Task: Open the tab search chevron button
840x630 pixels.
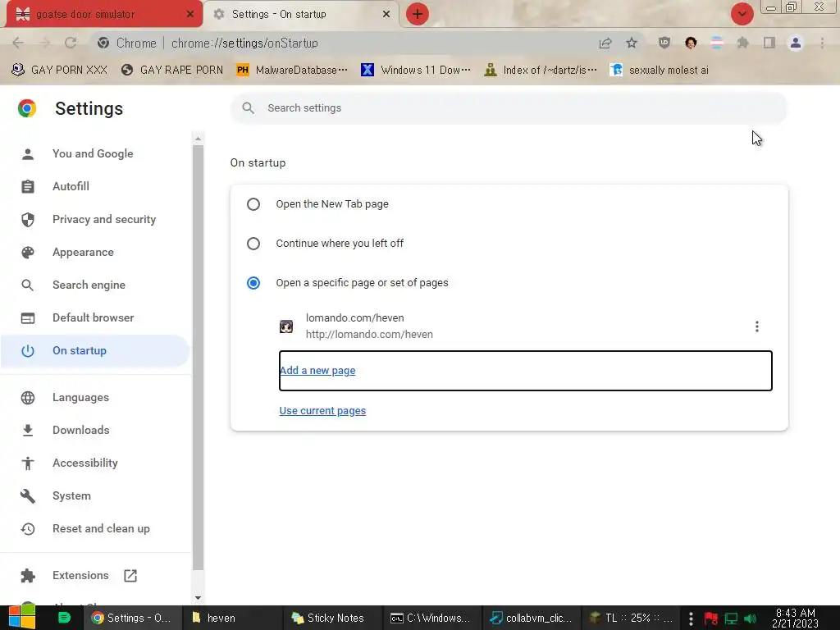Action: (742, 14)
